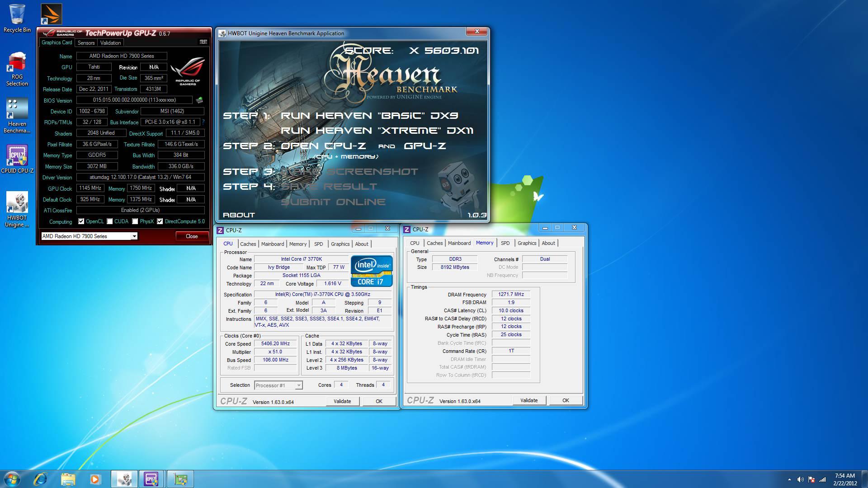
Task: Open Windows Media Player from taskbar
Action: (95, 479)
